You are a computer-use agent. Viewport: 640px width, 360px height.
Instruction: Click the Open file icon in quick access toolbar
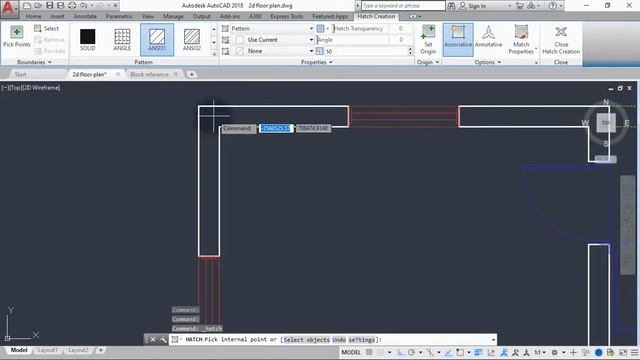(38, 6)
